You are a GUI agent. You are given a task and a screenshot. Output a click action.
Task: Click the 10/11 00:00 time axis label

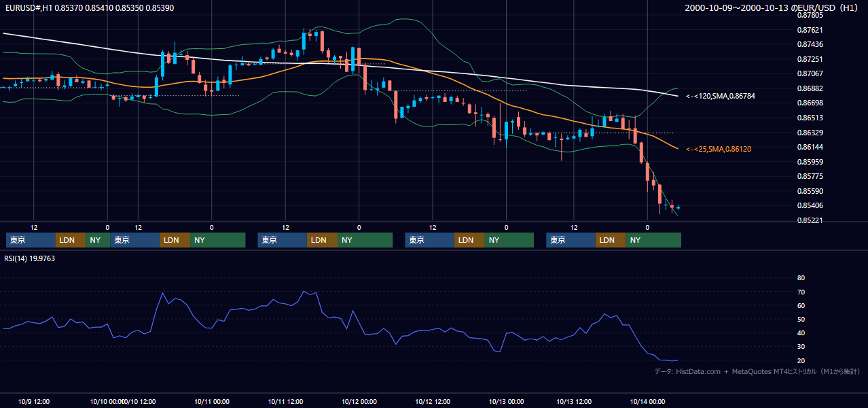tap(211, 401)
